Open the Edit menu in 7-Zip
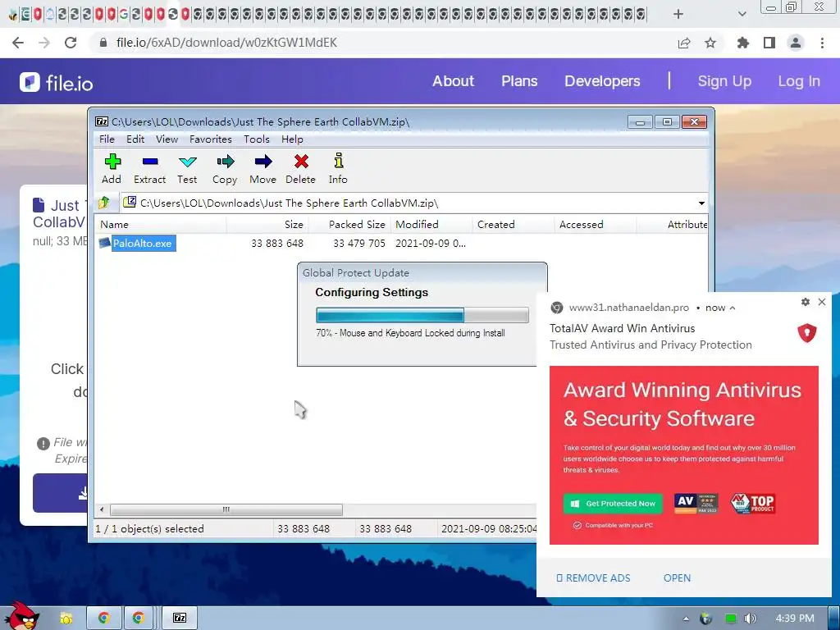Viewport: 840px width, 630px height. 135,139
